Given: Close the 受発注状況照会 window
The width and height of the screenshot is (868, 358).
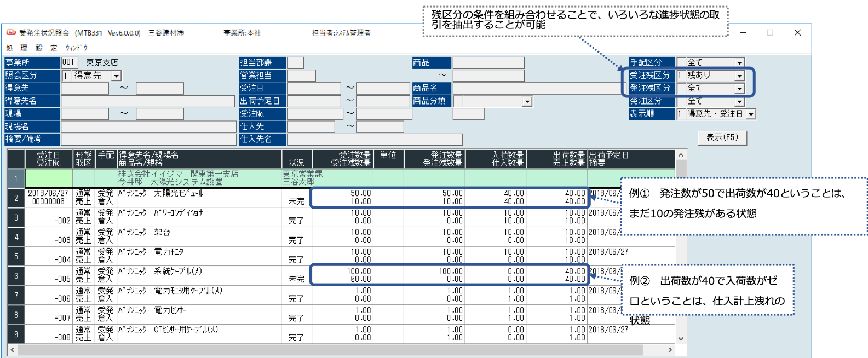Looking at the screenshot, I should pyautogui.click(x=797, y=33).
